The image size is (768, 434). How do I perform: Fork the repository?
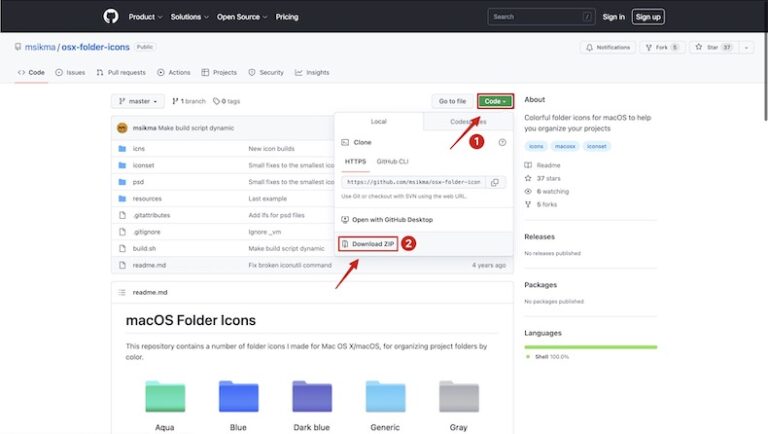pyautogui.click(x=660, y=47)
